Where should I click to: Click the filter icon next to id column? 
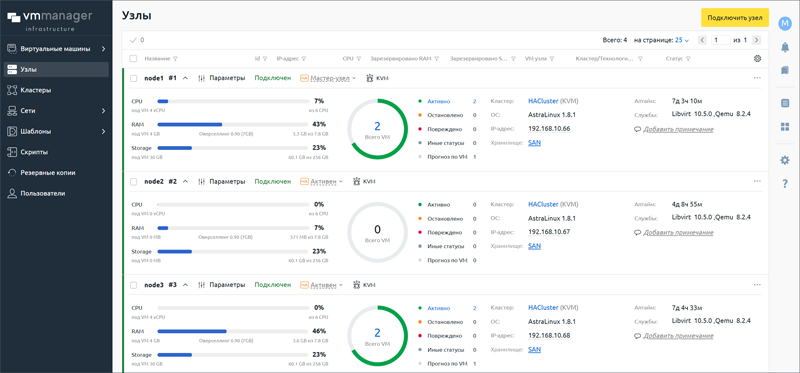click(x=265, y=59)
